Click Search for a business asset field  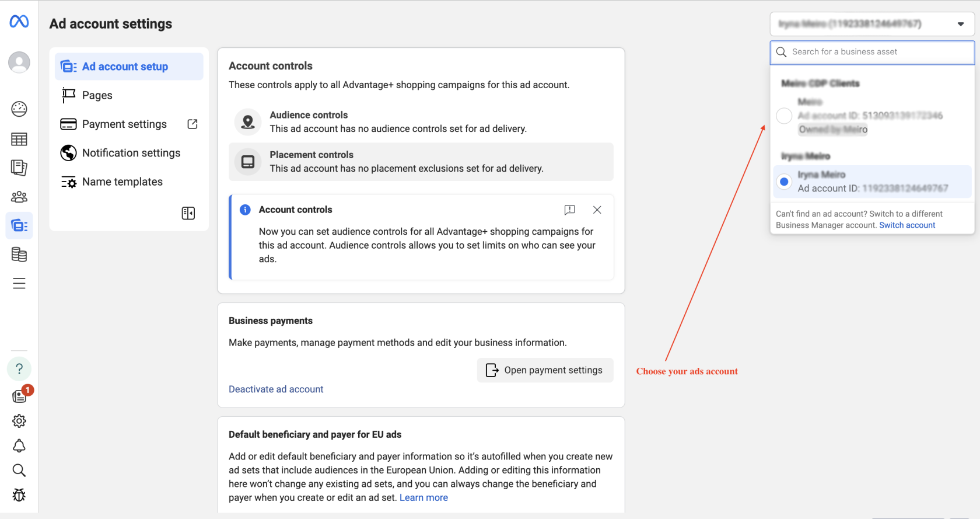coord(872,52)
